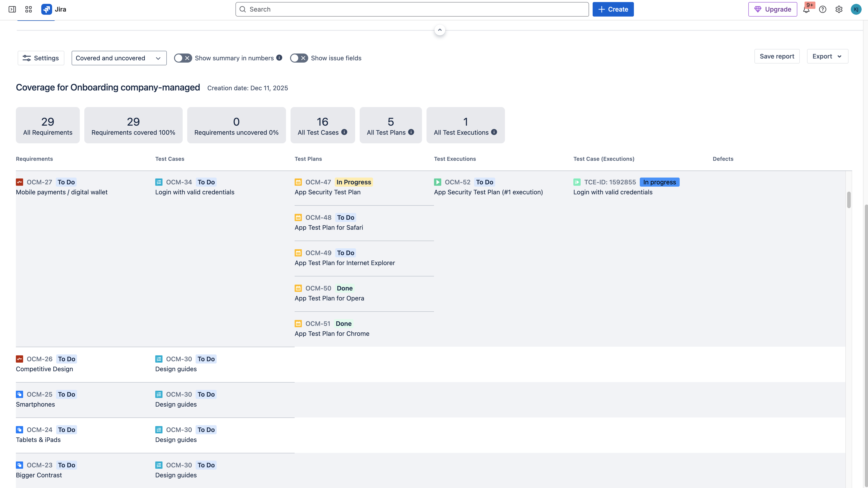
Task: Click Requirements uncovered 0% card
Action: coord(237,125)
